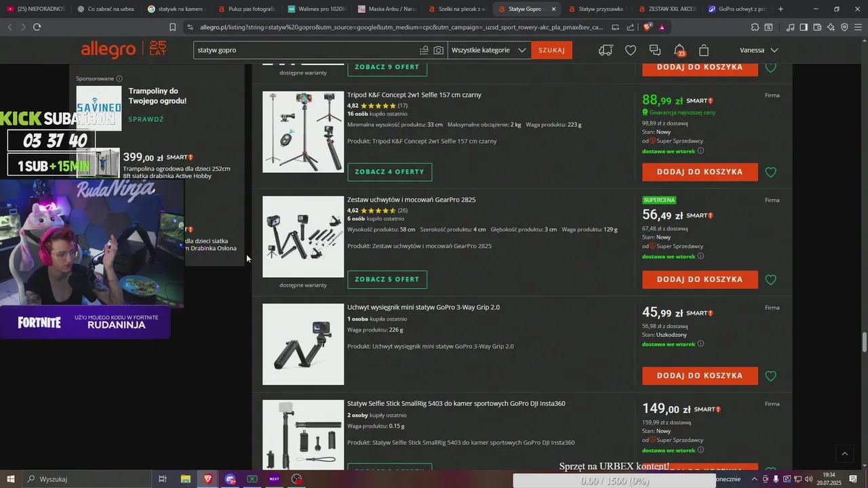Switch to the ZESTAW XXL AKCES tab

pos(667,9)
